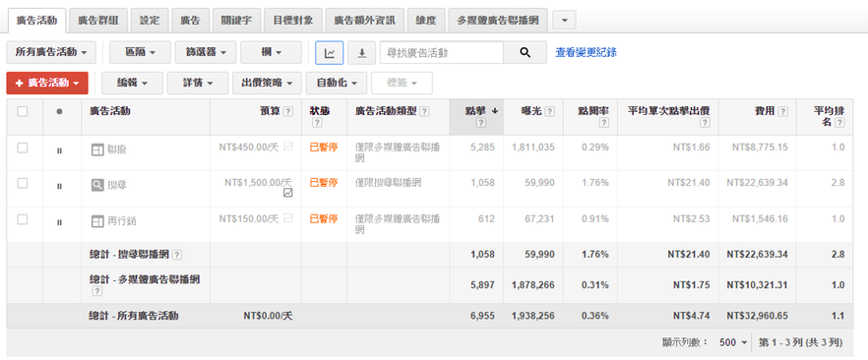This screenshot has height=360, width=868.
Task: Switch to 多媒體廣告聯播網 tab
Action: click(x=498, y=21)
